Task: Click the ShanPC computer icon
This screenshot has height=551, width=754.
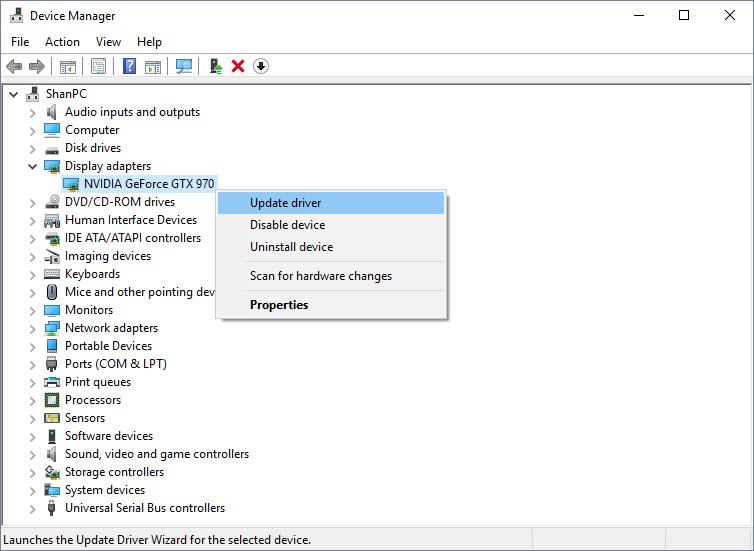Action: pos(33,94)
